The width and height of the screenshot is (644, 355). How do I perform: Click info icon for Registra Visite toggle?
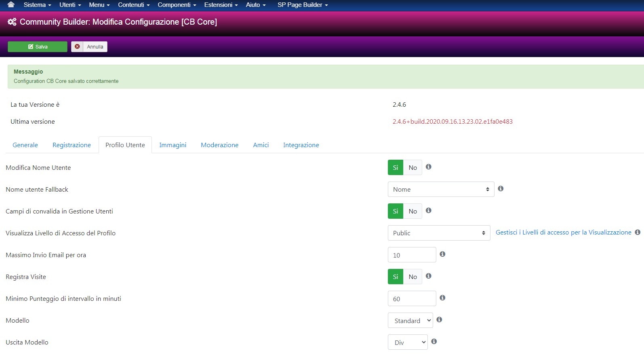tap(429, 276)
